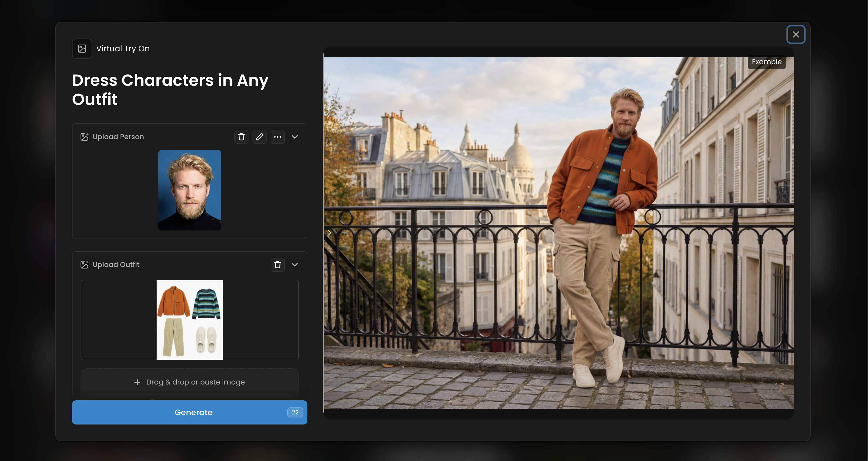The height and width of the screenshot is (461, 868).
Task: Click the Virtual Try On title
Action: tap(123, 49)
